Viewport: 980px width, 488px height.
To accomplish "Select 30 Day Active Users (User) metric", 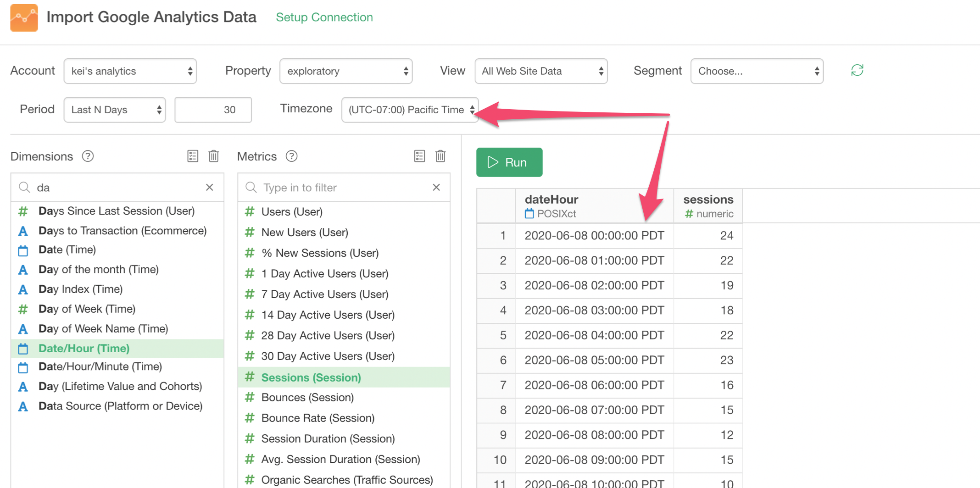I will coord(344,356).
